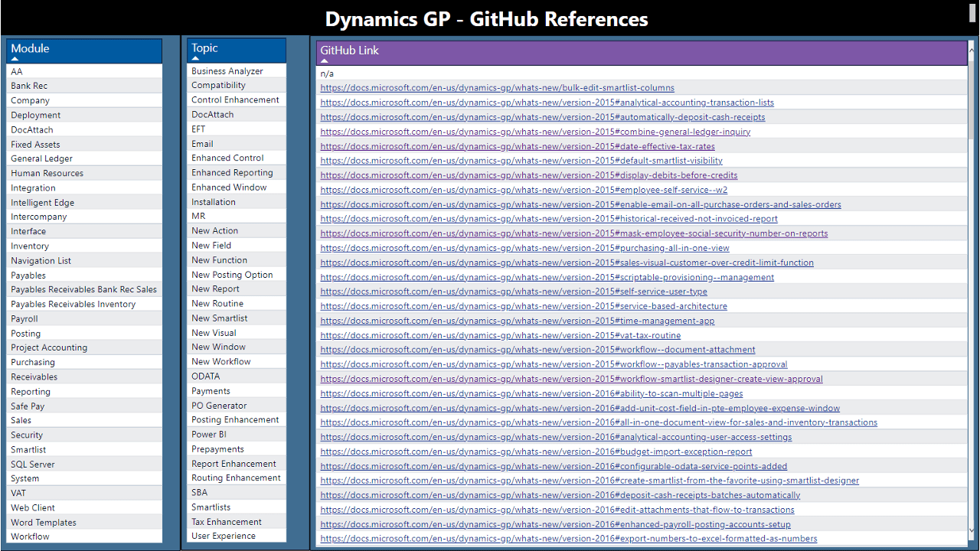Click the scrollbar up arrow in links table
This screenshot has height=551, width=980.
(x=972, y=47)
